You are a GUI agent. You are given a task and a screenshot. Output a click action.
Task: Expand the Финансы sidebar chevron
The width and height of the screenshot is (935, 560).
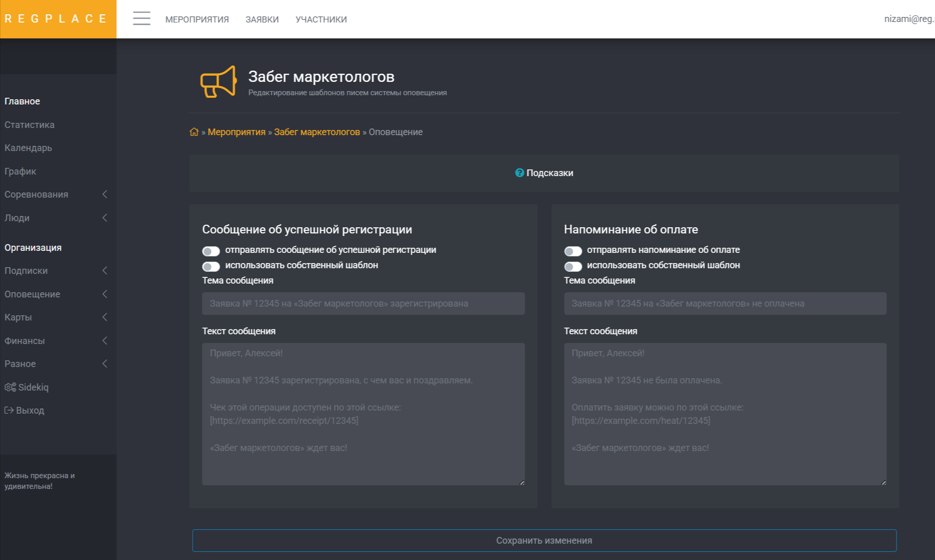105,340
